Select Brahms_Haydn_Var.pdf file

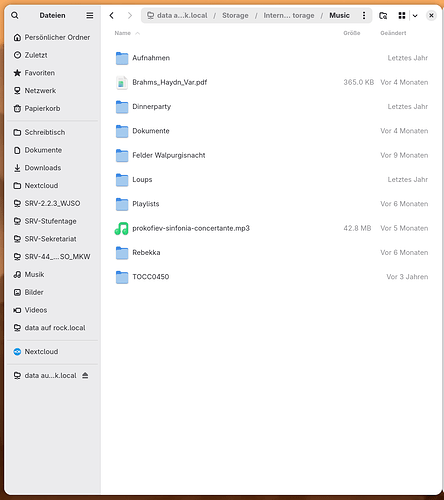[x=271, y=82]
